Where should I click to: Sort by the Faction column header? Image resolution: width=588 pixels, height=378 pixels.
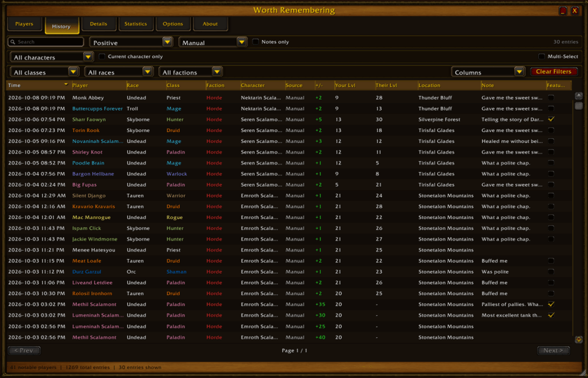222,86
